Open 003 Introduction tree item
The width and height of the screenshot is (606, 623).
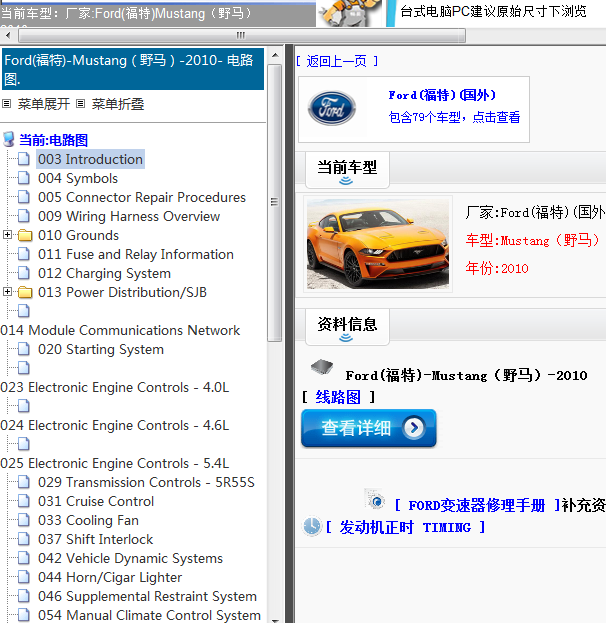91,159
